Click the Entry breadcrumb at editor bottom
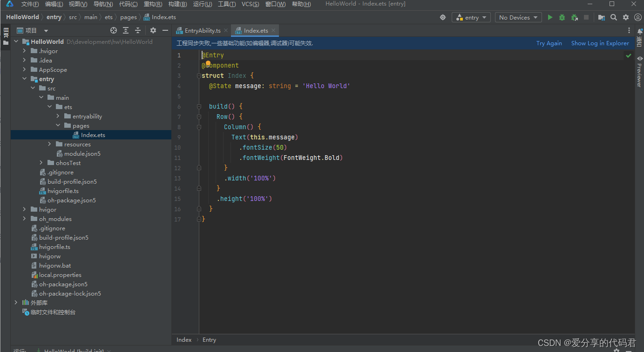 [209, 340]
